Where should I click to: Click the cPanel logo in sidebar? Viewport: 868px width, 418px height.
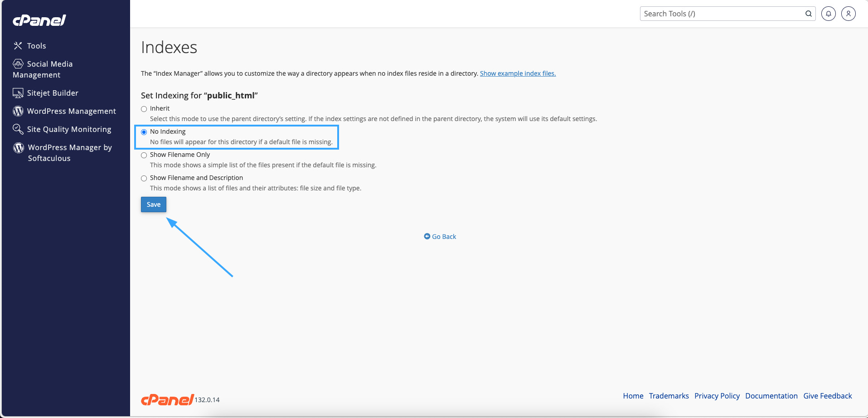pos(39,20)
